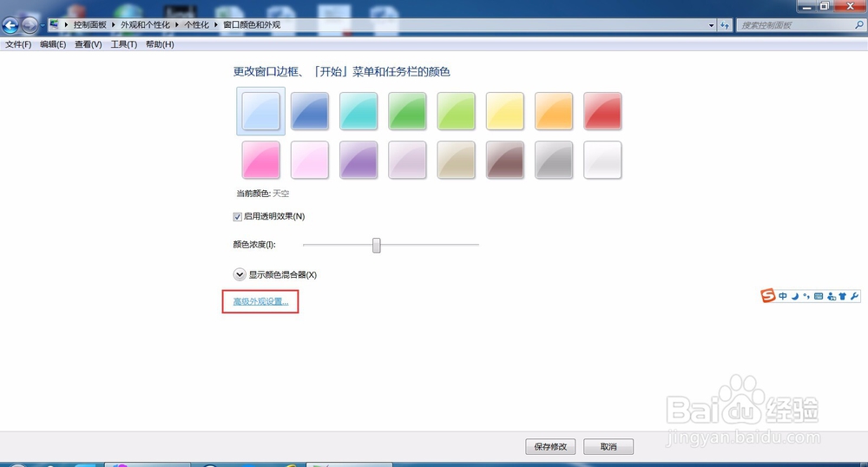The width and height of the screenshot is (868, 467).
Task: Select the brown chocolate color swatch
Action: pos(505,160)
